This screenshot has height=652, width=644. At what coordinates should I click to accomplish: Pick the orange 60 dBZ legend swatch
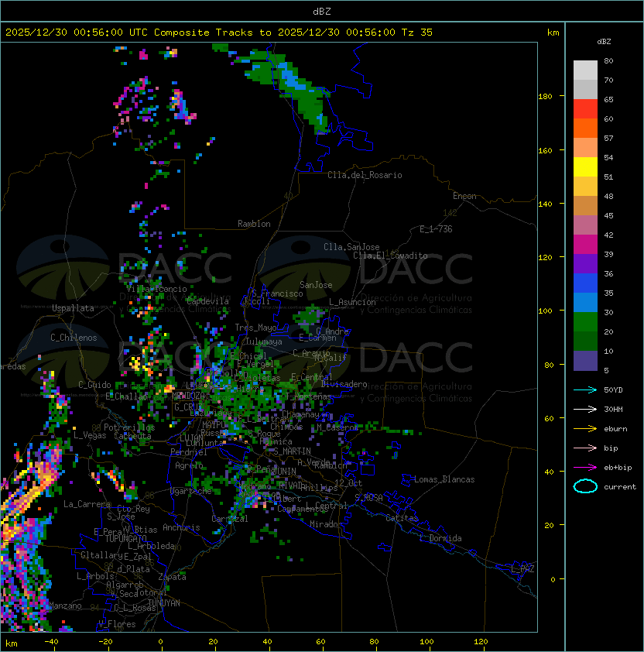[x=585, y=128]
